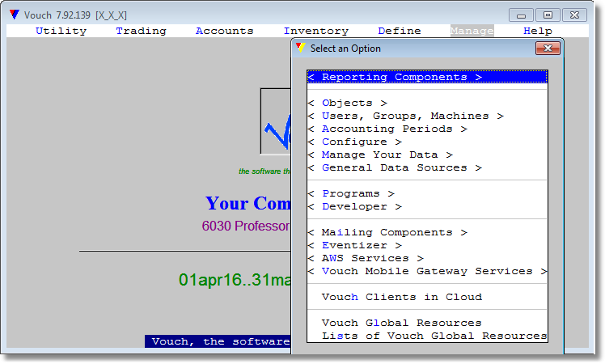Open the Utility menu
The height and width of the screenshot is (364, 605).
61,31
